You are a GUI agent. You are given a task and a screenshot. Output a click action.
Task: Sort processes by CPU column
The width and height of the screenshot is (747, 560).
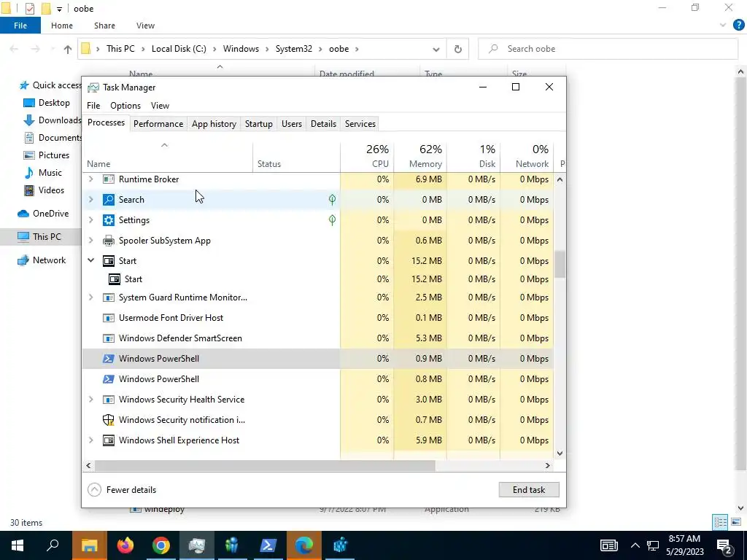368,157
